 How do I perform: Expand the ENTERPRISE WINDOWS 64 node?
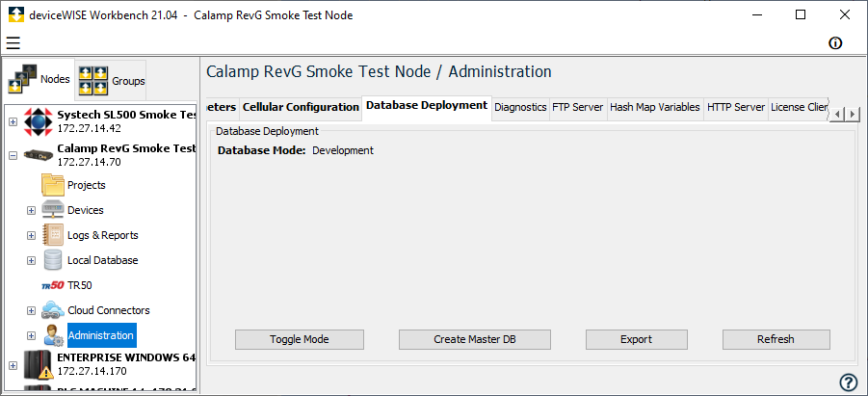pos(13,365)
